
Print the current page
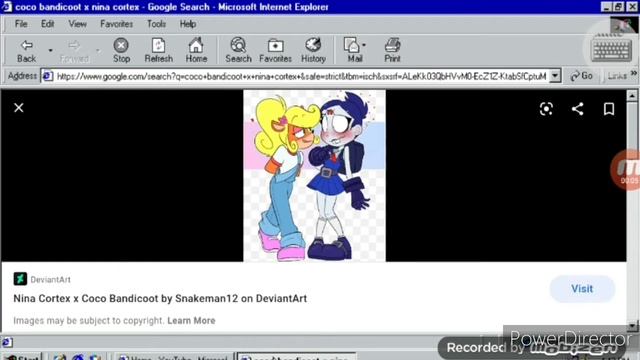tap(392, 50)
